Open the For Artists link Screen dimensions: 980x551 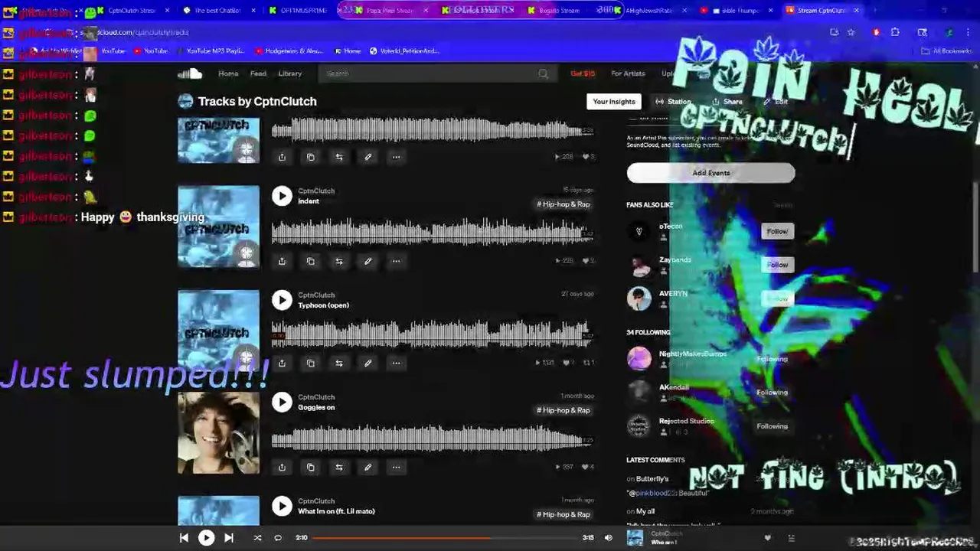pyautogui.click(x=628, y=73)
